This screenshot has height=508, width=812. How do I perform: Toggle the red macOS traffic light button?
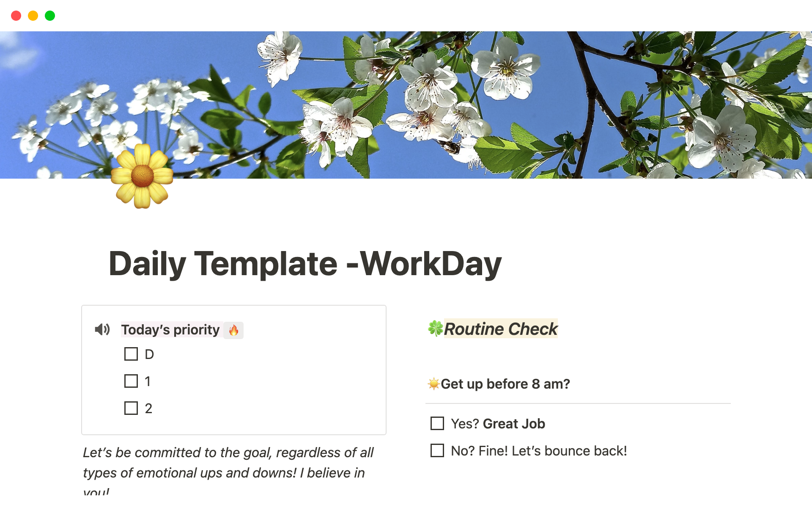coord(16,16)
